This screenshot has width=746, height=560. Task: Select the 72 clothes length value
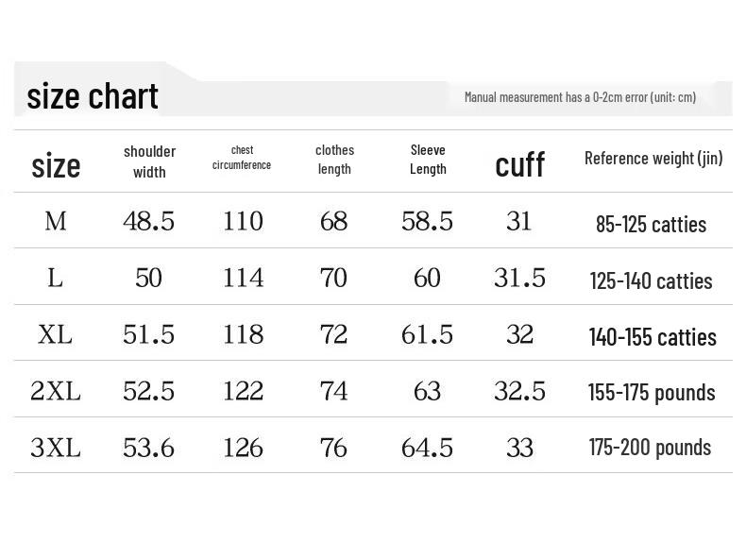coord(334,334)
